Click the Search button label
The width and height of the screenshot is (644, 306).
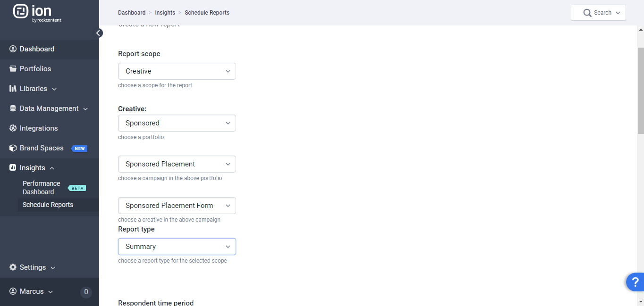pos(603,13)
